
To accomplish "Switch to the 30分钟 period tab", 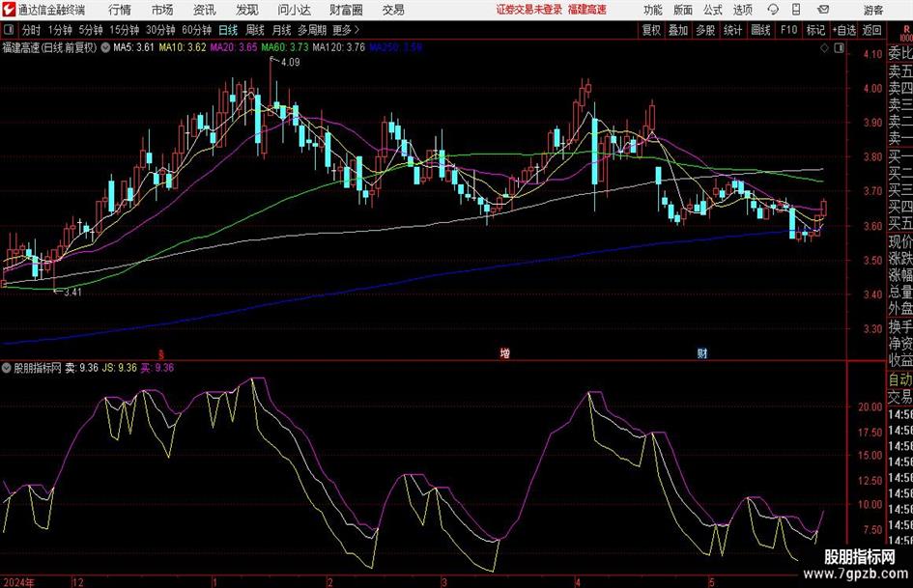I will coord(160,30).
